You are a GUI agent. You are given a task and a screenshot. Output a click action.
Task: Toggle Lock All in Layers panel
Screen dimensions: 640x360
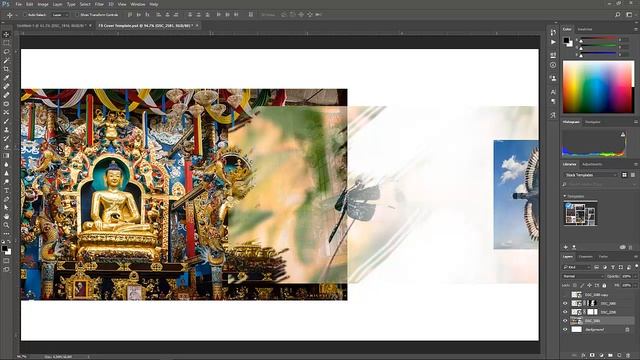pyautogui.click(x=604, y=285)
